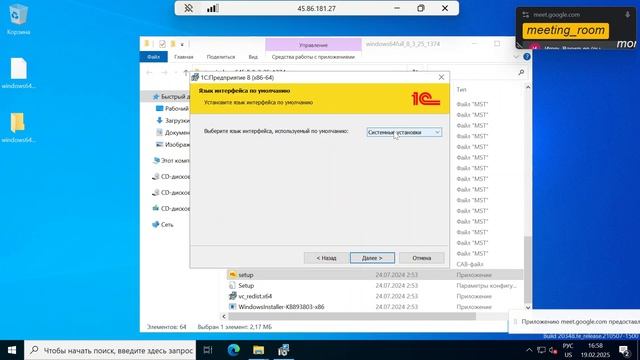The width and height of the screenshot is (640, 360).
Task: Click the Далее > button
Action: click(372, 258)
